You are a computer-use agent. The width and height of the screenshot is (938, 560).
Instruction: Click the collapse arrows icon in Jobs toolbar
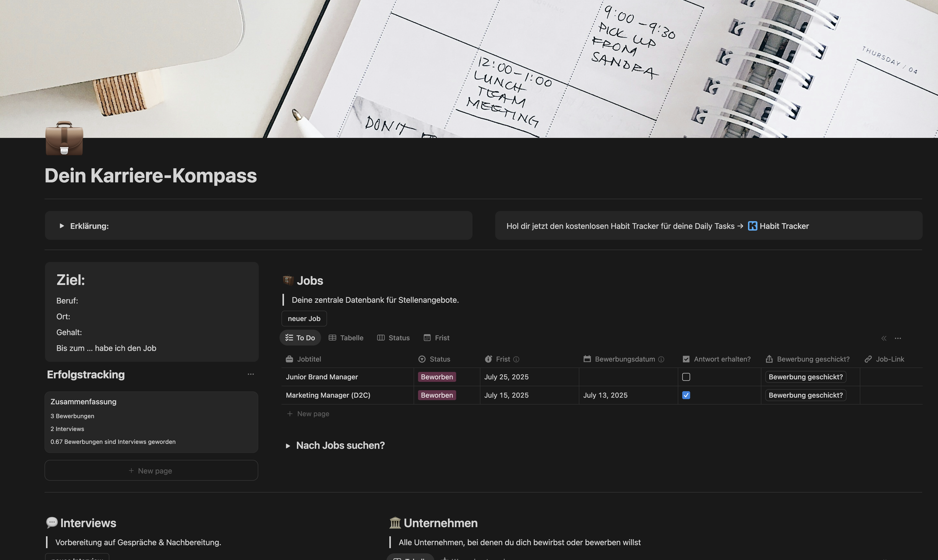[884, 339]
